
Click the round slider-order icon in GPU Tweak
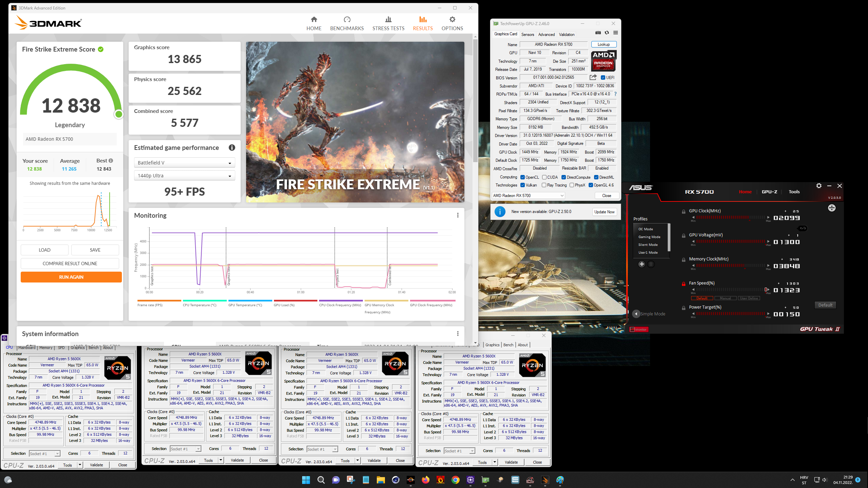point(832,208)
